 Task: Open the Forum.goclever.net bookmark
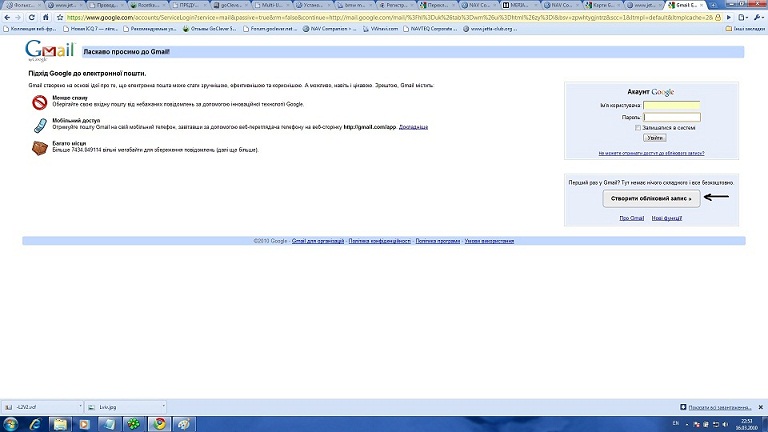270,29
